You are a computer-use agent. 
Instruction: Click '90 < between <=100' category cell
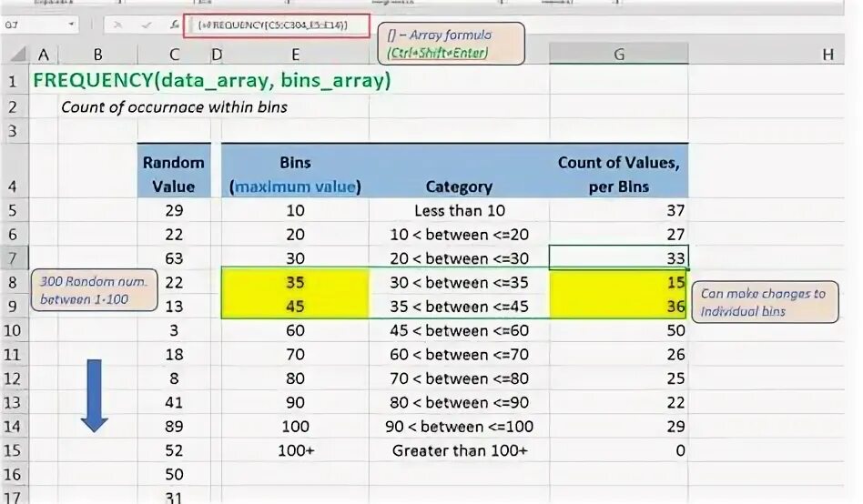[x=459, y=426]
